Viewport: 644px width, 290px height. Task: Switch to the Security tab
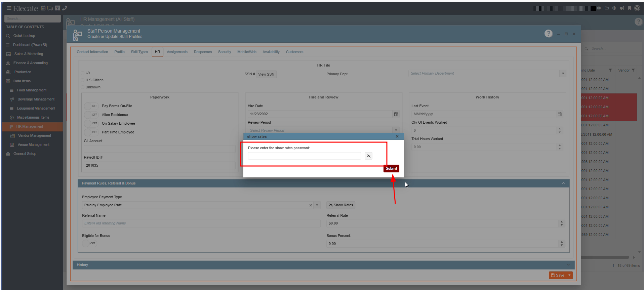(224, 52)
